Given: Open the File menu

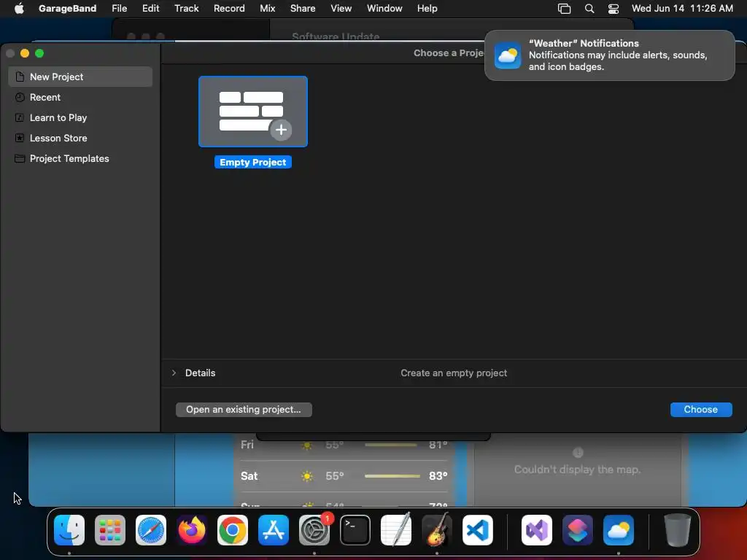Looking at the screenshot, I should click(x=119, y=8).
